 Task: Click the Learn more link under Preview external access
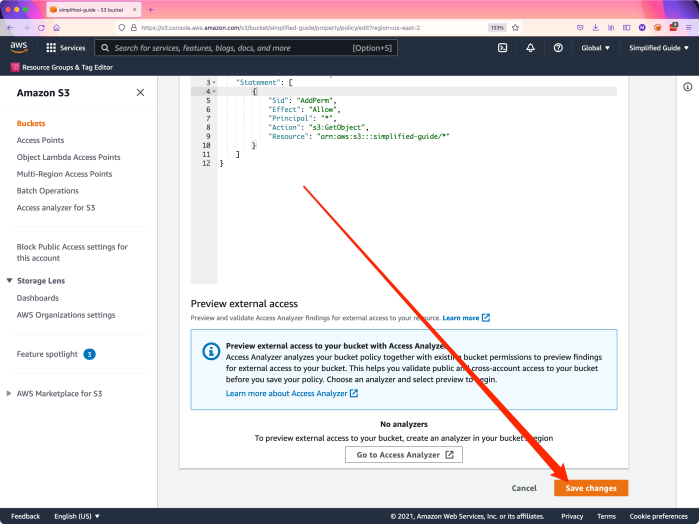tap(466, 318)
